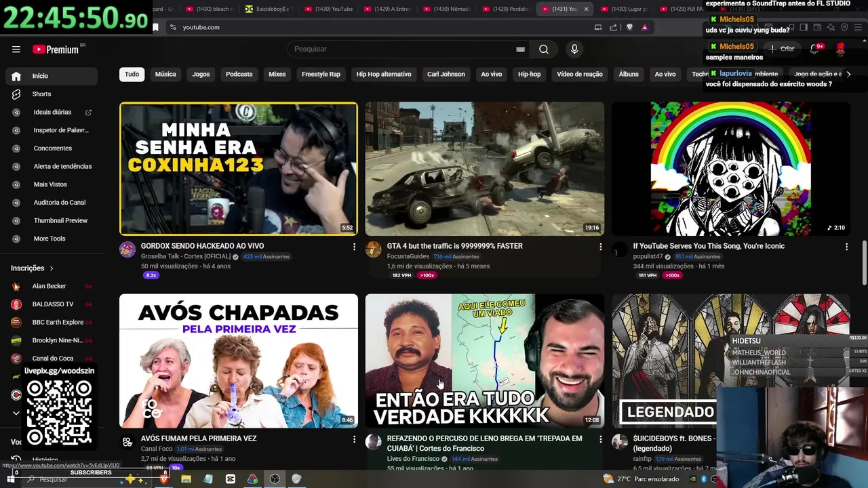This screenshot has width=868, height=488.
Task: Click the Lives do Francisco channel avatar
Action: [374, 442]
